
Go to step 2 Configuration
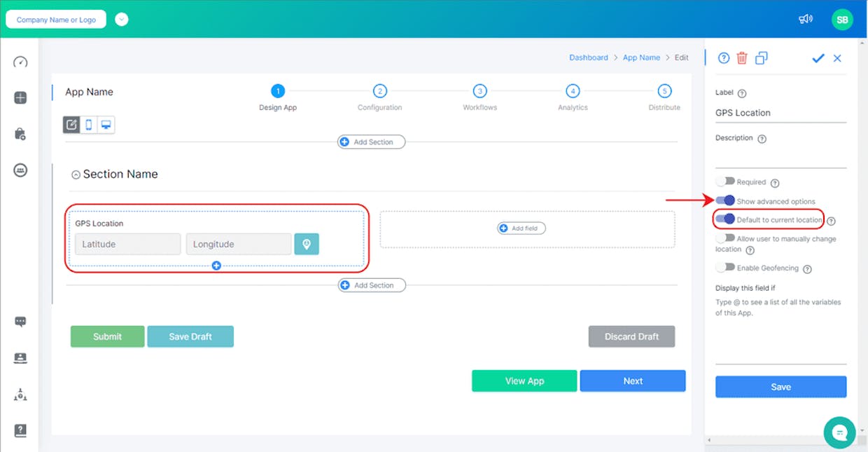[x=379, y=91]
